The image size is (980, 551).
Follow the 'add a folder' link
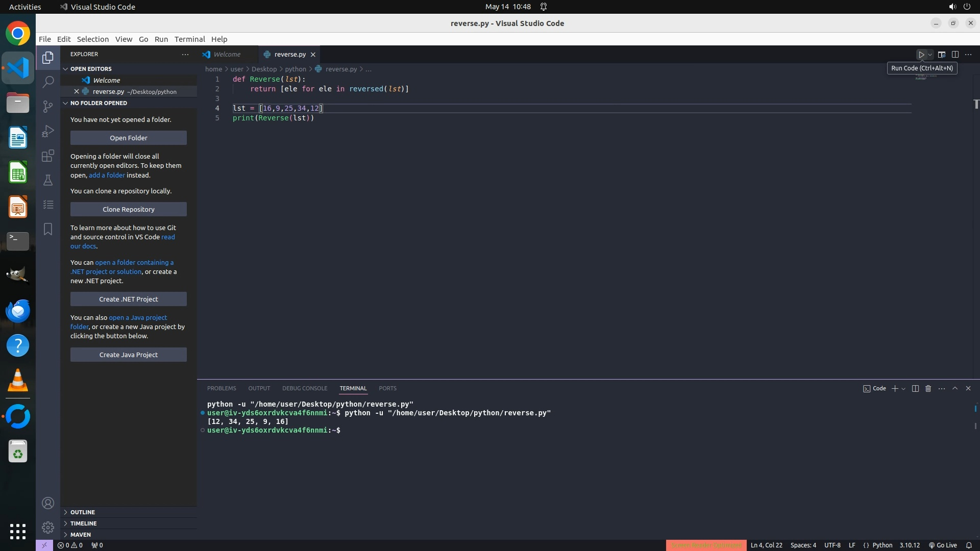click(x=107, y=175)
